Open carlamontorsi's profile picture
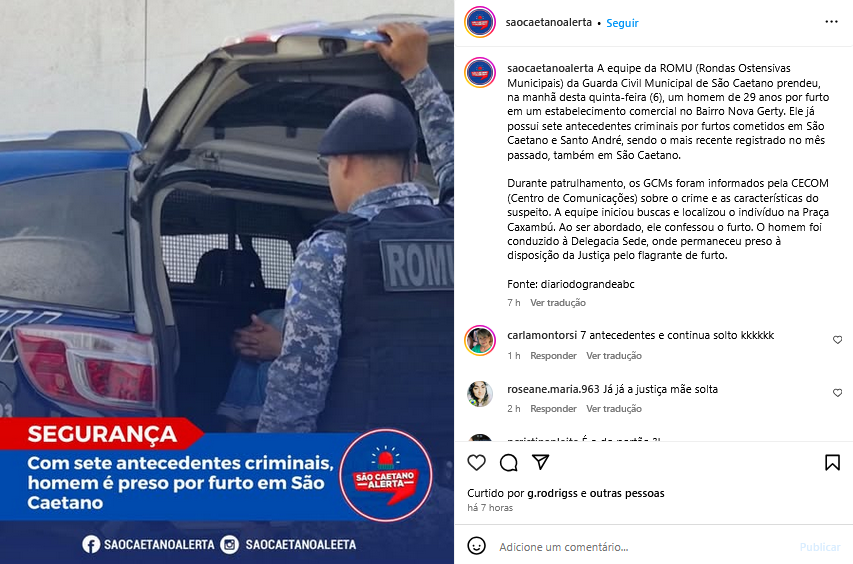The height and width of the screenshot is (564, 853). (480, 340)
